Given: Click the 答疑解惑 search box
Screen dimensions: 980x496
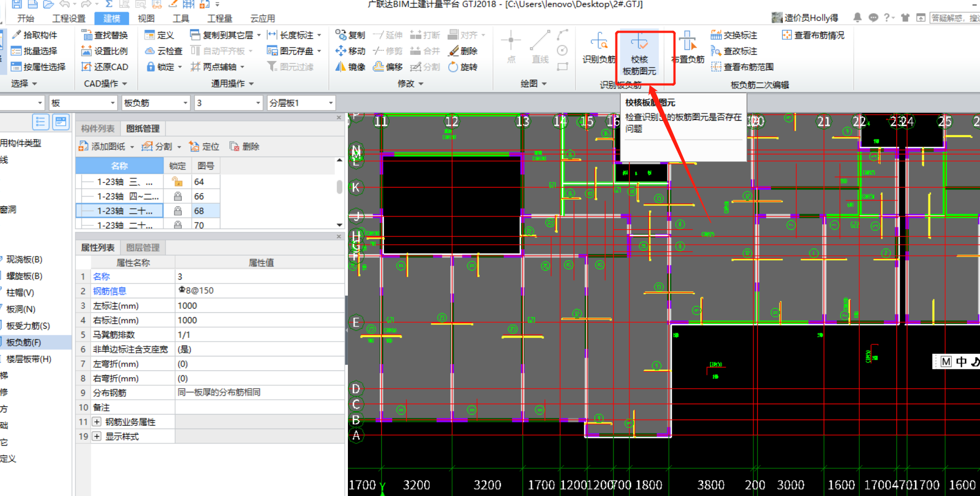Looking at the screenshot, I should tap(955, 18).
